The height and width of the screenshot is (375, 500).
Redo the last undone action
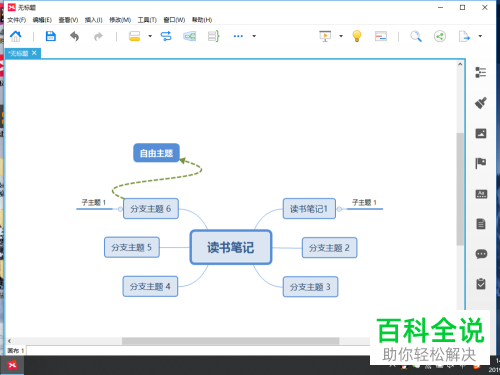[98, 36]
